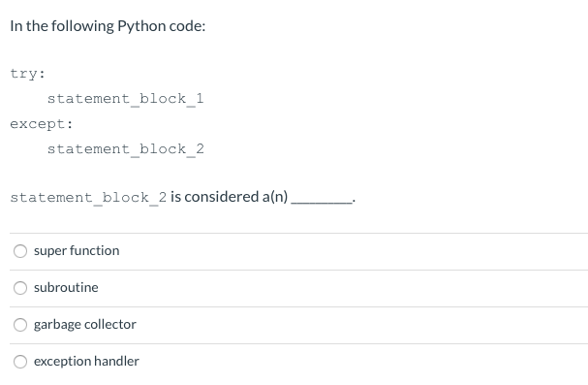
Task: Click the inline 'statement_block_2' in the question sentence
Action: point(88,198)
